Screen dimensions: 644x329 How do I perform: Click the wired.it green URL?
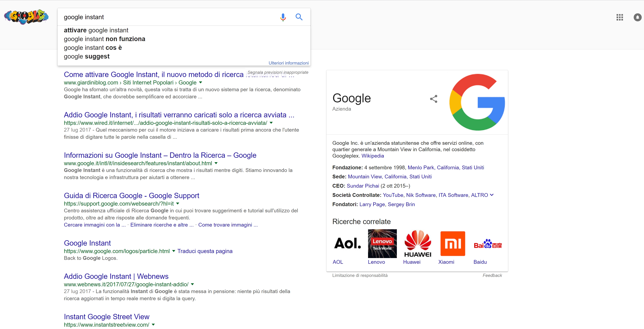166,123
